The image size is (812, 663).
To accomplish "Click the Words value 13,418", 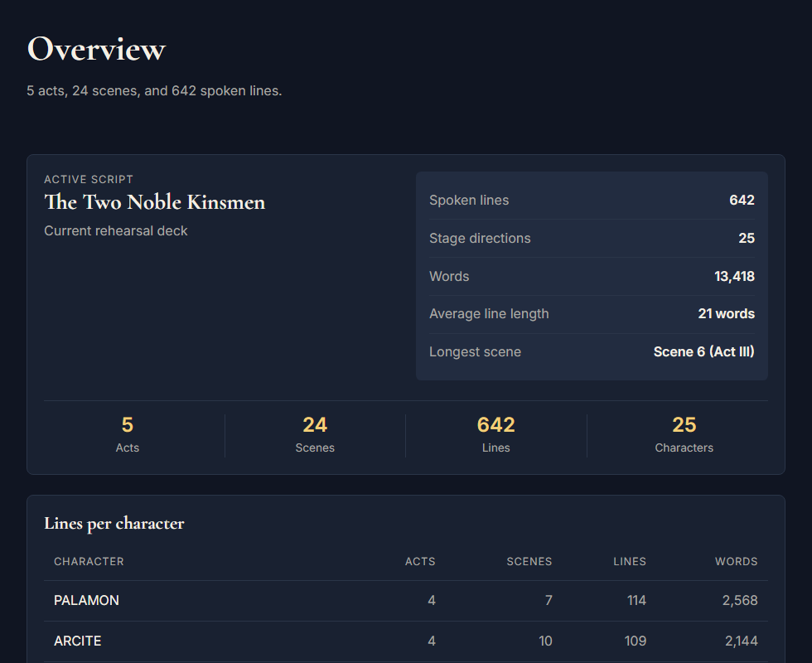I will (x=734, y=276).
